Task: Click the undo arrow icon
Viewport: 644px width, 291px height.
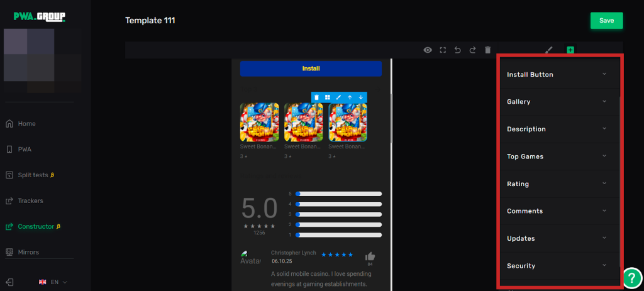Action: pos(458,50)
